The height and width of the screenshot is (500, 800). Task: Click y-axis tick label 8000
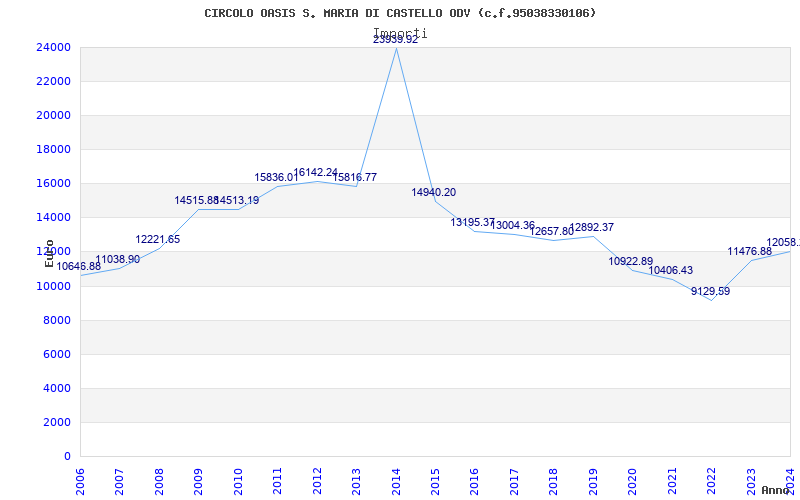click(57, 320)
